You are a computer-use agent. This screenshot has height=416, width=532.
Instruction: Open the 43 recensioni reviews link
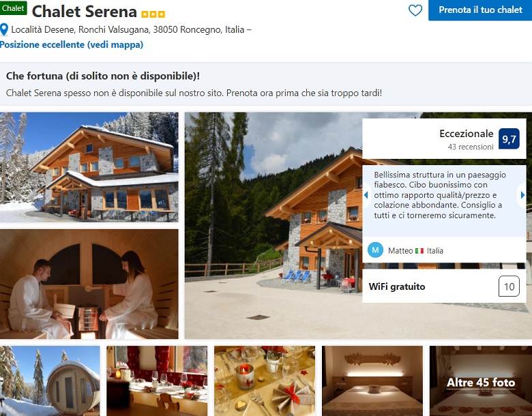[x=470, y=147]
